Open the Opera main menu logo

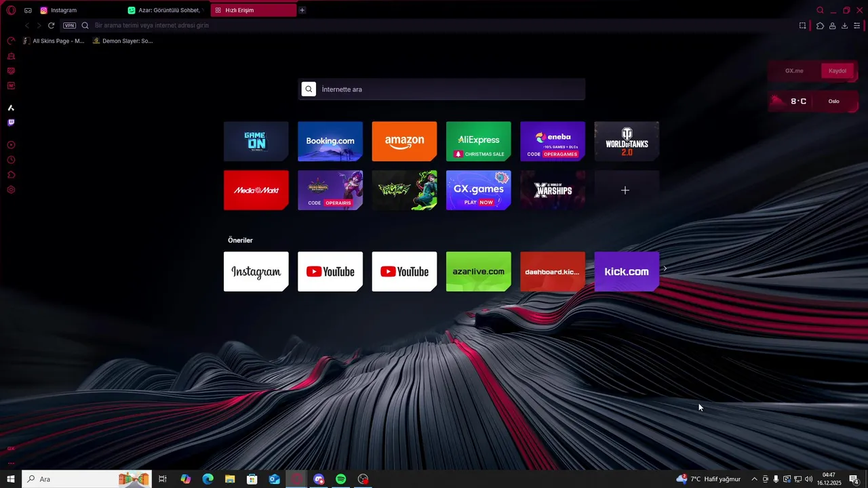pyautogui.click(x=11, y=10)
